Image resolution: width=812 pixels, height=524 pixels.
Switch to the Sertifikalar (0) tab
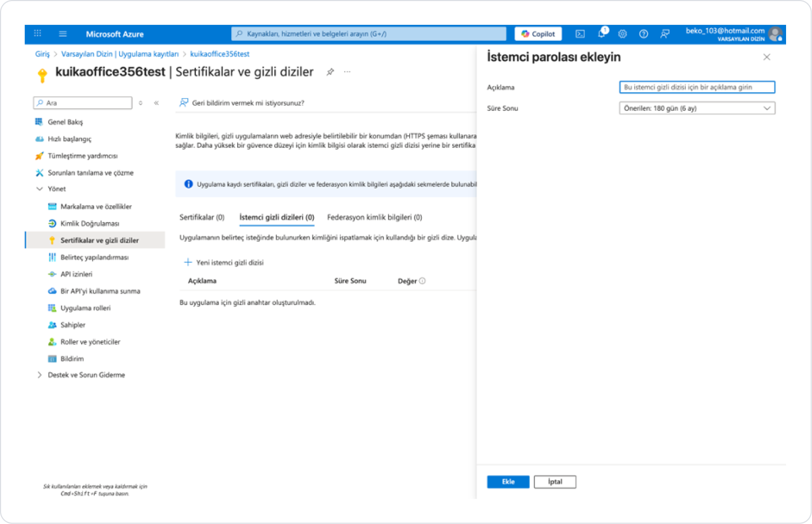pos(202,217)
